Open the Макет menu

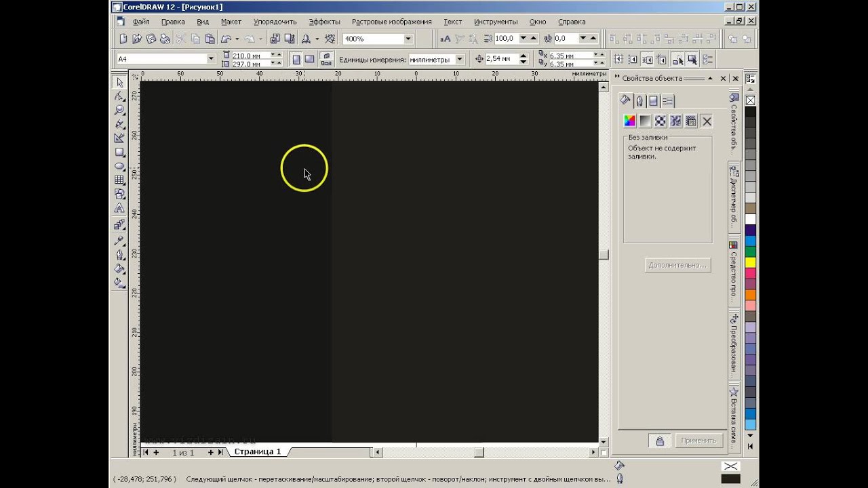pyautogui.click(x=231, y=22)
